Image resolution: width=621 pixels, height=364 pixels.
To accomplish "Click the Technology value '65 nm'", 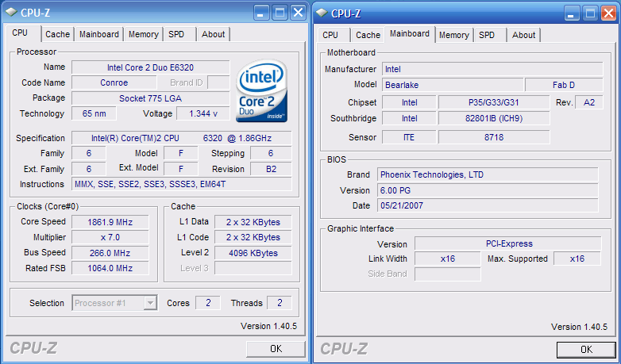I will click(x=94, y=113).
